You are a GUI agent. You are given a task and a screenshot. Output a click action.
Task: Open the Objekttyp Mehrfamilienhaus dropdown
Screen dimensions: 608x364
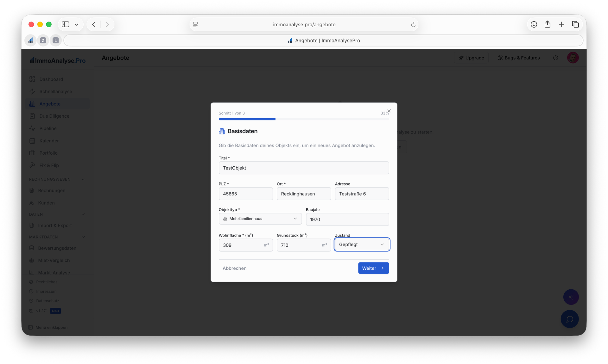(260, 219)
